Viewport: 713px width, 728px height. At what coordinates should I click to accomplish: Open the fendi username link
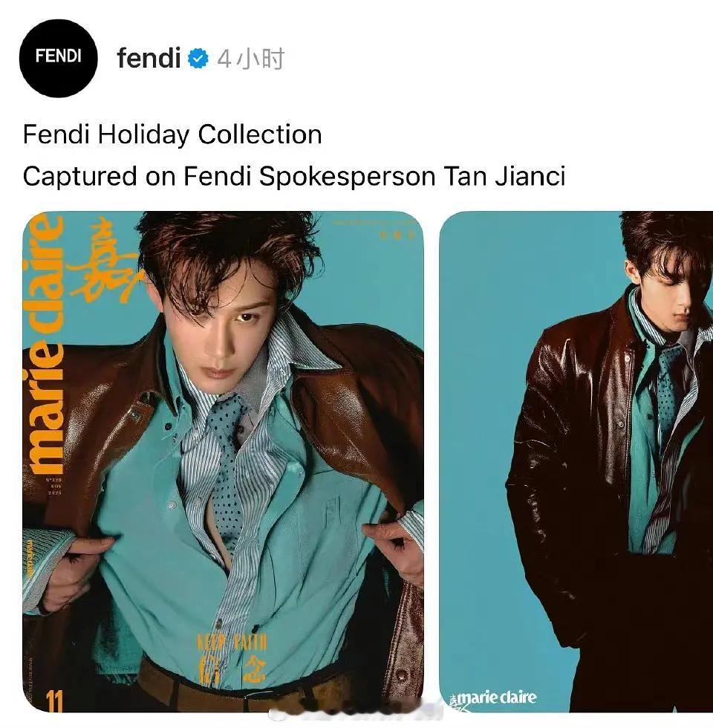point(149,58)
